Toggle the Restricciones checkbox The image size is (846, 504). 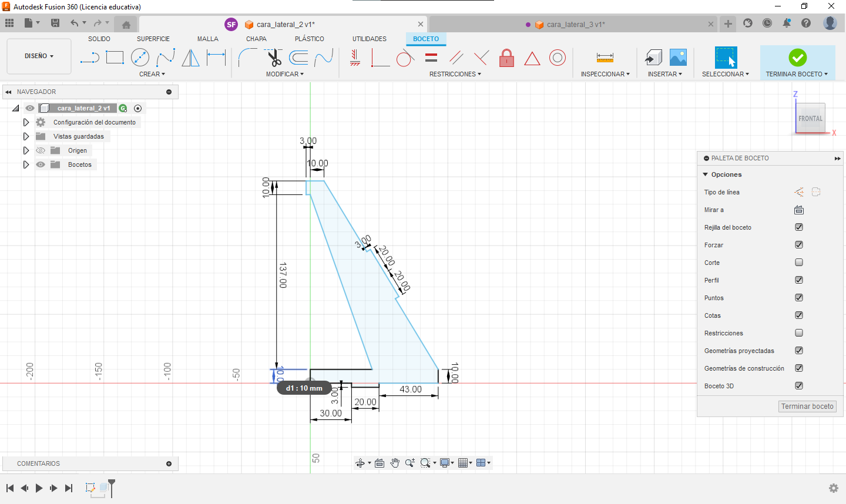tap(799, 333)
